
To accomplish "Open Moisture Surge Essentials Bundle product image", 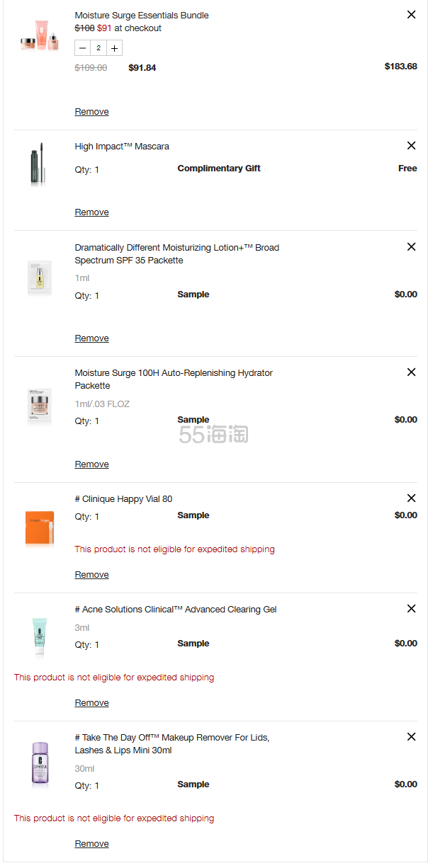I will pyautogui.click(x=40, y=35).
